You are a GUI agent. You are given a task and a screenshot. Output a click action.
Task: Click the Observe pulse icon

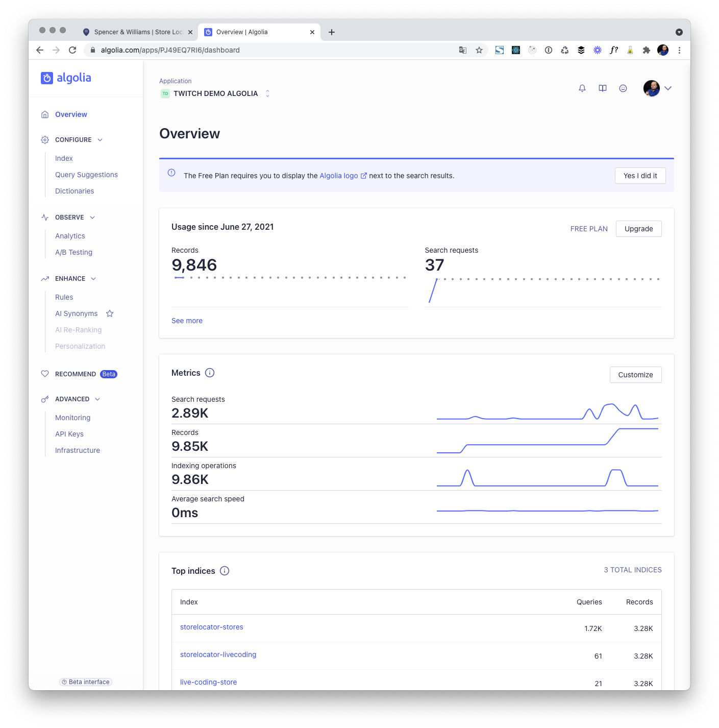pyautogui.click(x=45, y=217)
